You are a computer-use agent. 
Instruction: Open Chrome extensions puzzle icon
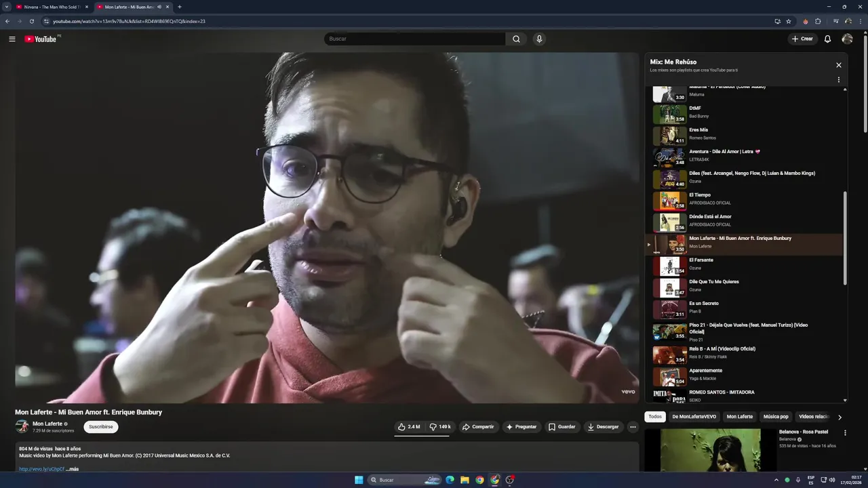point(818,21)
